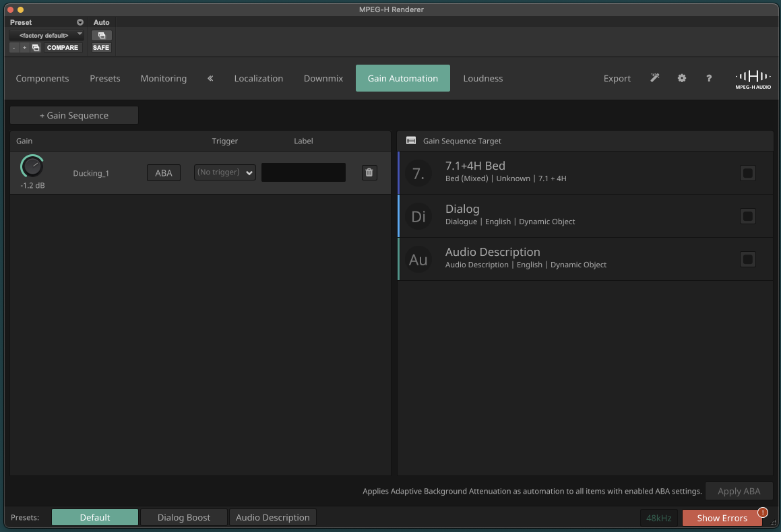Viewport: 781px width, 532px height.
Task: Click the Audio Description 'Au' icon
Action: (418, 259)
